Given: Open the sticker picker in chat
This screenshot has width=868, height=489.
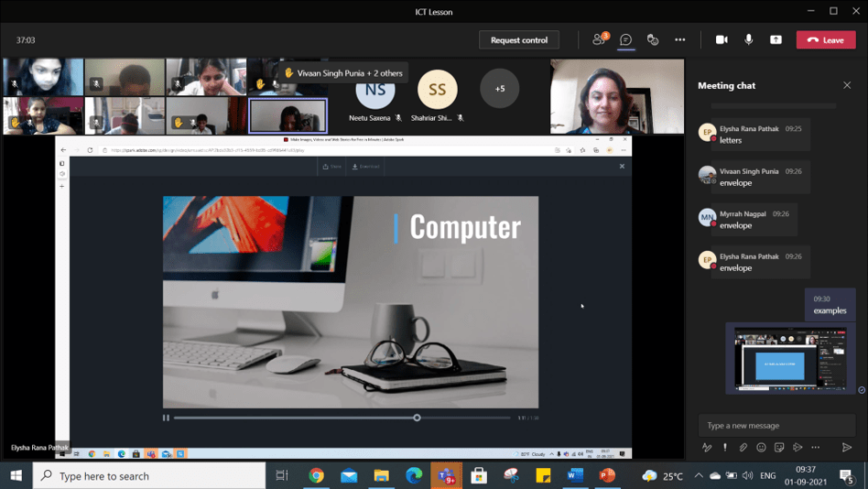Looking at the screenshot, I should point(779,447).
